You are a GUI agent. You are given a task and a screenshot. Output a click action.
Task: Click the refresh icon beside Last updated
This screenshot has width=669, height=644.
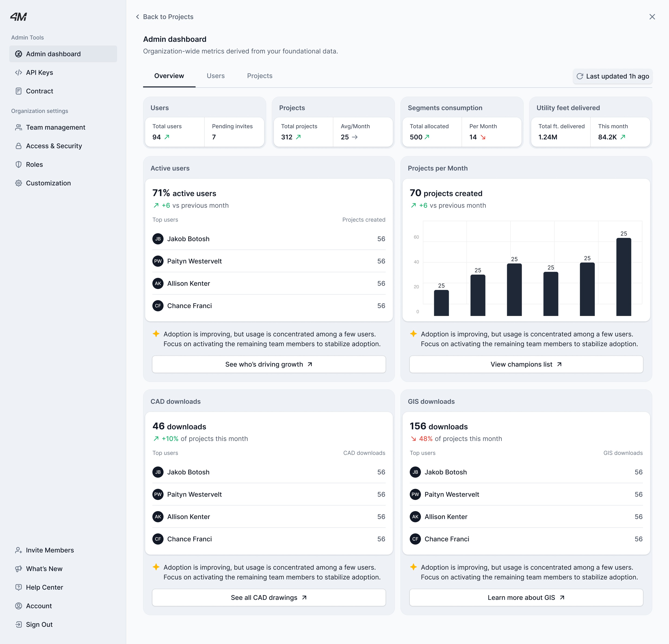[580, 76]
